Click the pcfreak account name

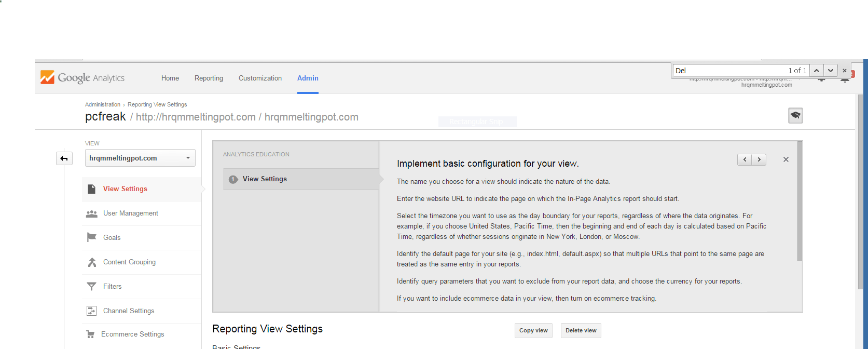pyautogui.click(x=105, y=116)
